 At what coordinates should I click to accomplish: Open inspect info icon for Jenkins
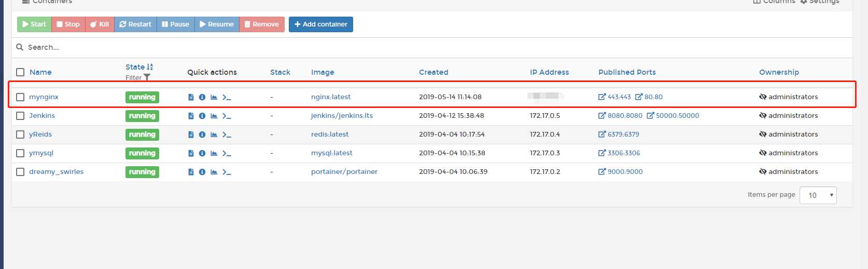202,116
